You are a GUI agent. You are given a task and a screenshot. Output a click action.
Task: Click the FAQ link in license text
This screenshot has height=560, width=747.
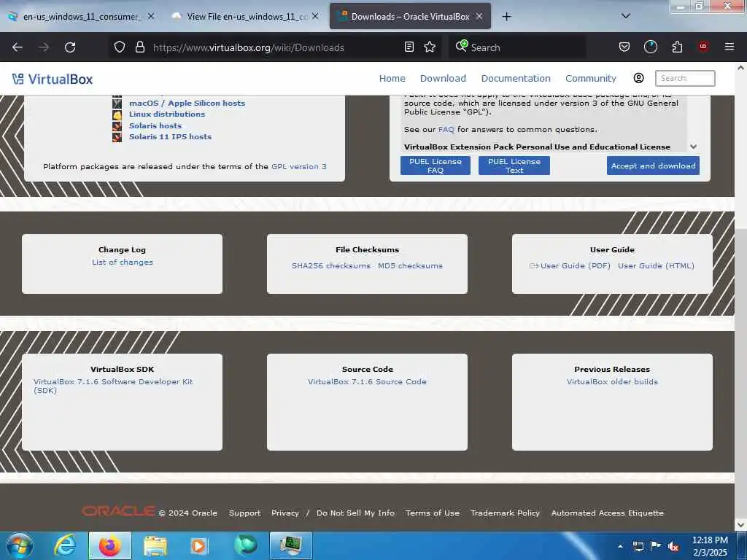click(x=446, y=130)
